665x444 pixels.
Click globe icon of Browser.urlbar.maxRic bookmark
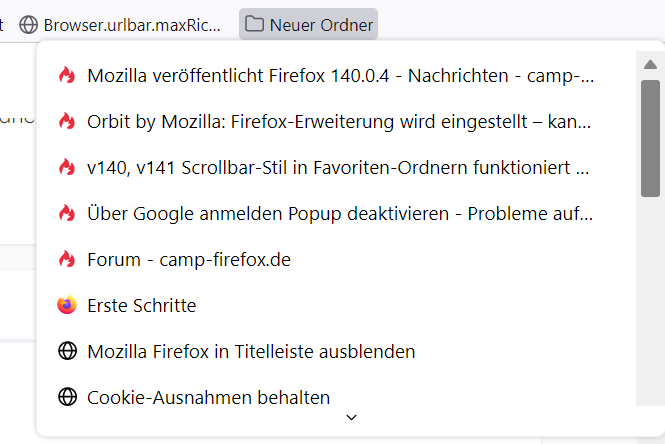point(29,24)
